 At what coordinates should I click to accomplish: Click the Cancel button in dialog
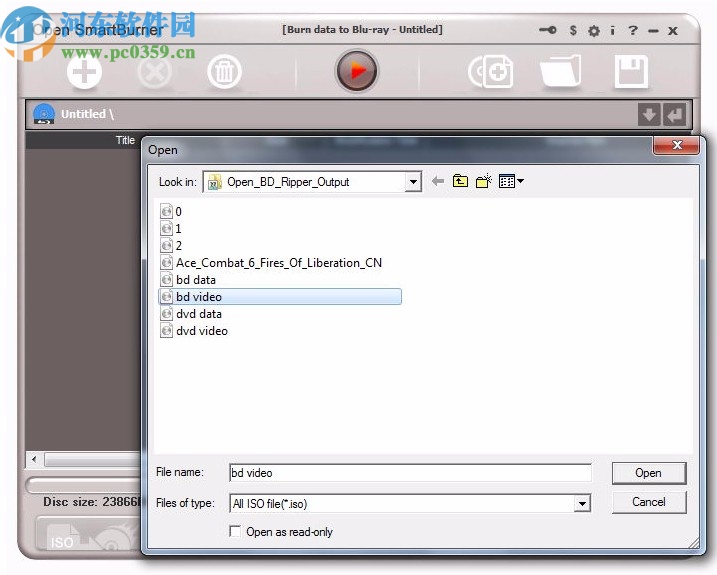click(x=649, y=502)
